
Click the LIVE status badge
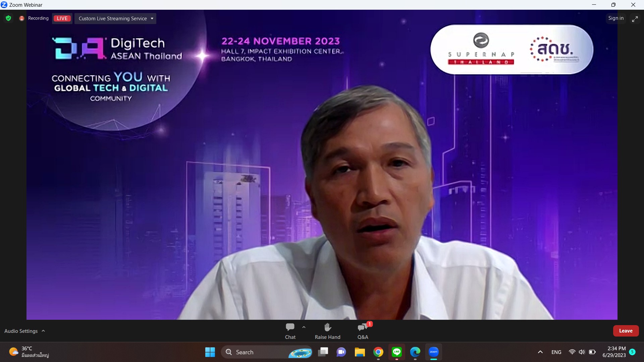[62, 18]
